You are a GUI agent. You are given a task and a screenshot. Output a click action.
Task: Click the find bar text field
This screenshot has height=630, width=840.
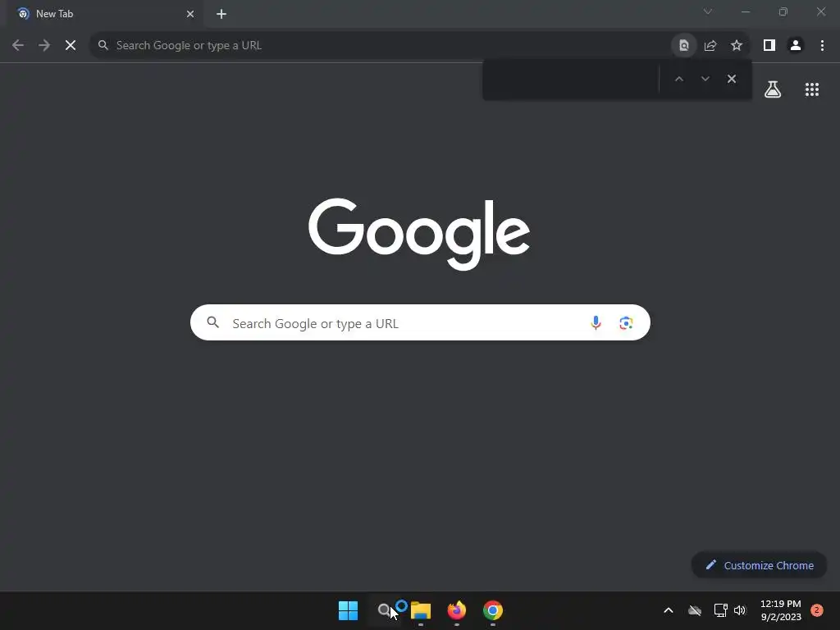pyautogui.click(x=572, y=80)
